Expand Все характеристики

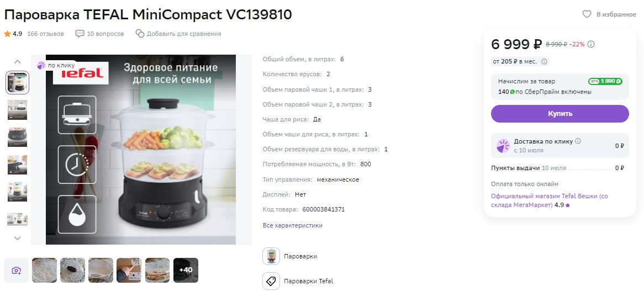(x=292, y=225)
